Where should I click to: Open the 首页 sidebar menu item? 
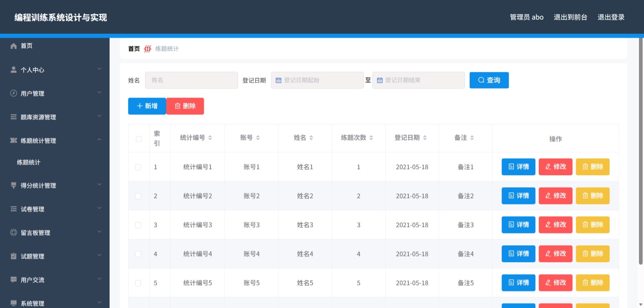pyautogui.click(x=55, y=46)
